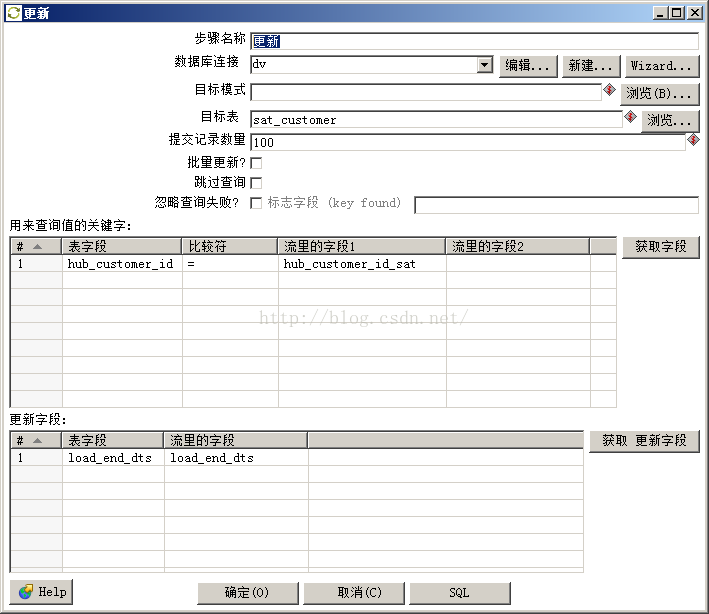Select the hub_customer_id_sat cell

point(362,264)
